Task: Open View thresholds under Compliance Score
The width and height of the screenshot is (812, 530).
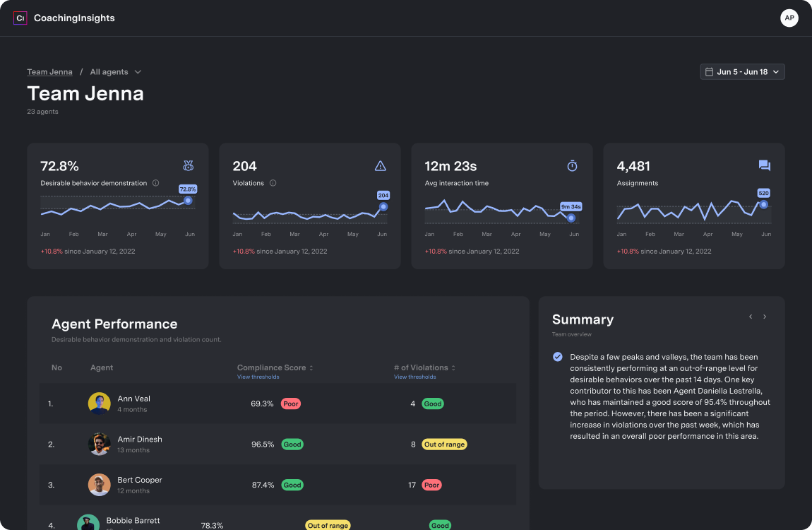Action: (x=258, y=377)
